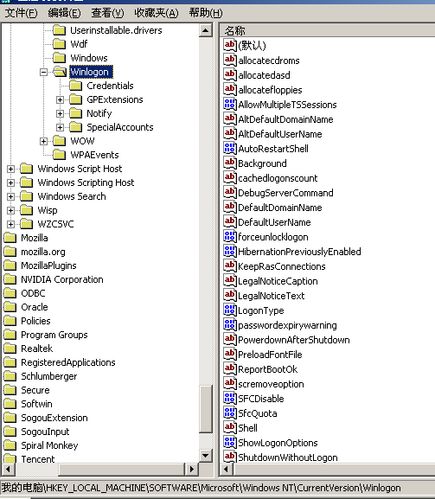Expand the Windows Script Host key
This screenshot has width=435, height=499.
11,169
